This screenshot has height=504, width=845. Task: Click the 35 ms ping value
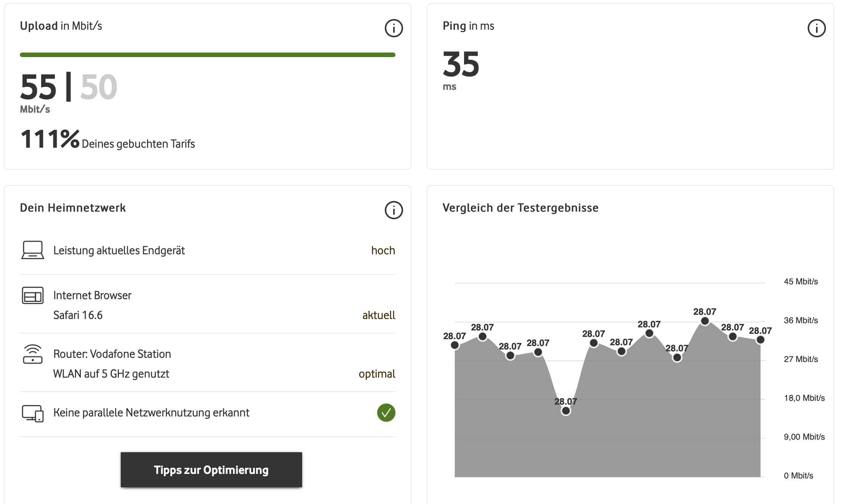click(461, 65)
